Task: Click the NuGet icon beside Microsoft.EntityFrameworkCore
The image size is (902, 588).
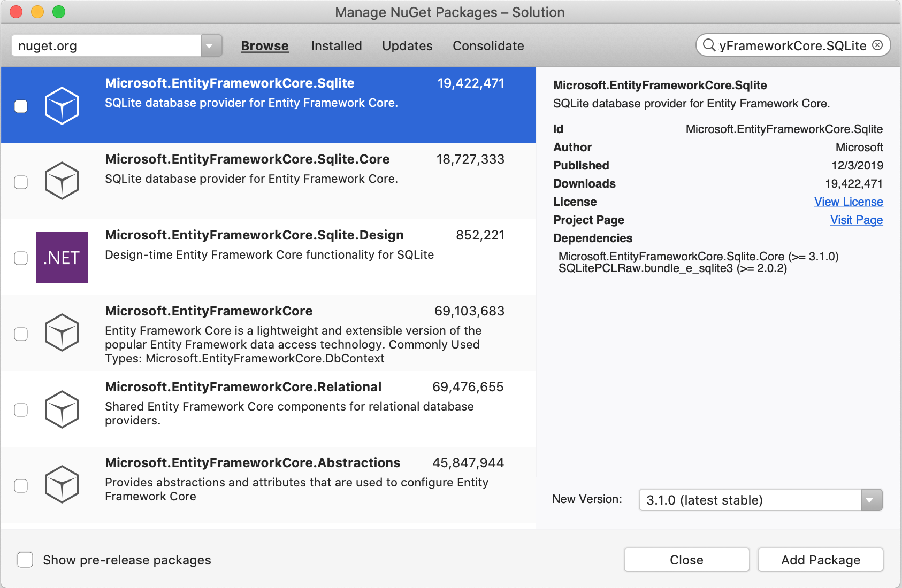Action: coord(62,333)
